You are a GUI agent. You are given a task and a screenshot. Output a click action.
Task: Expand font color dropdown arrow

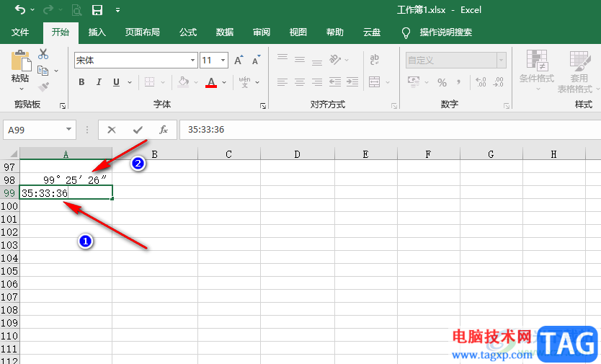coord(224,82)
